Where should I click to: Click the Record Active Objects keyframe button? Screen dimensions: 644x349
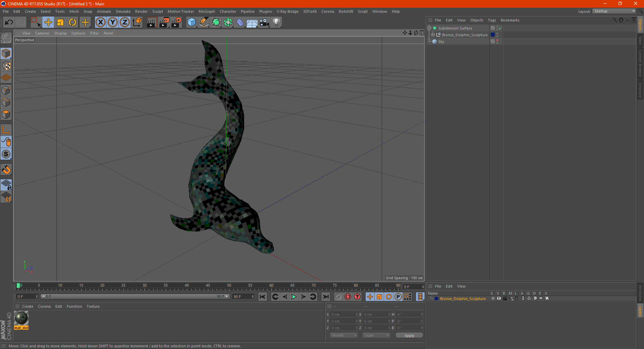point(338,297)
